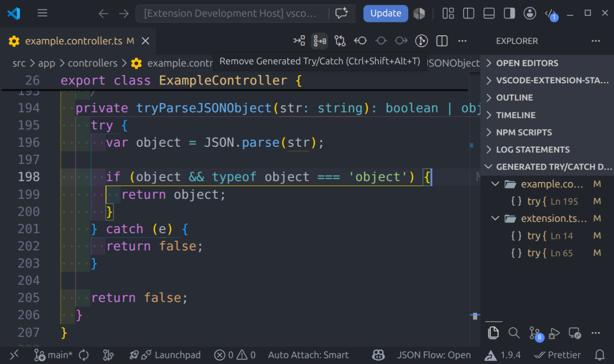Open problems: 0 errors 0 warnings

coord(235,355)
